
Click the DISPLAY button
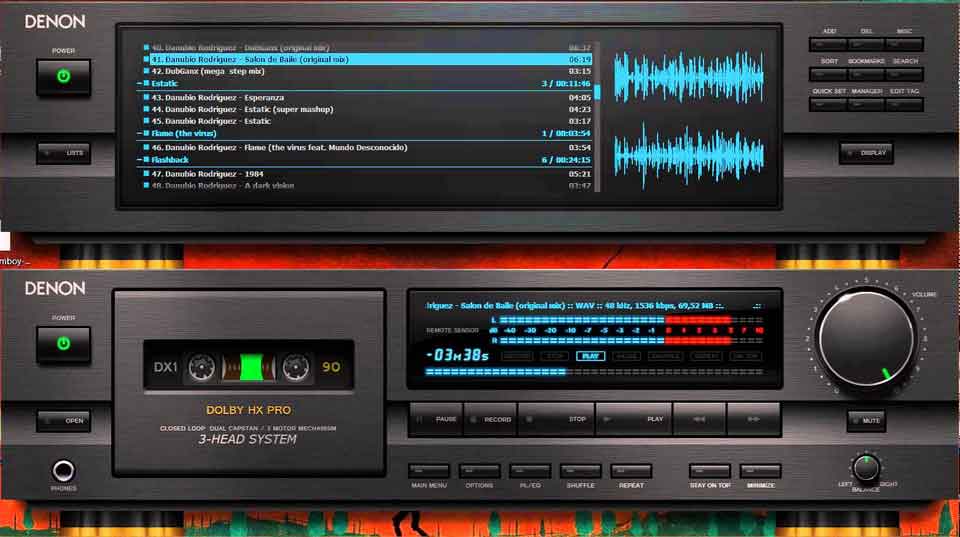point(866,153)
